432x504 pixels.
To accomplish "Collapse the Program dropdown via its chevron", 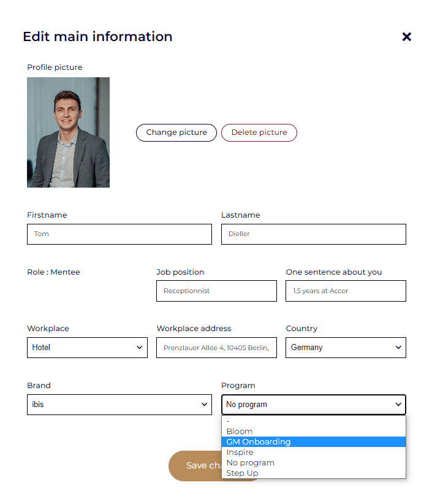I will tap(398, 405).
